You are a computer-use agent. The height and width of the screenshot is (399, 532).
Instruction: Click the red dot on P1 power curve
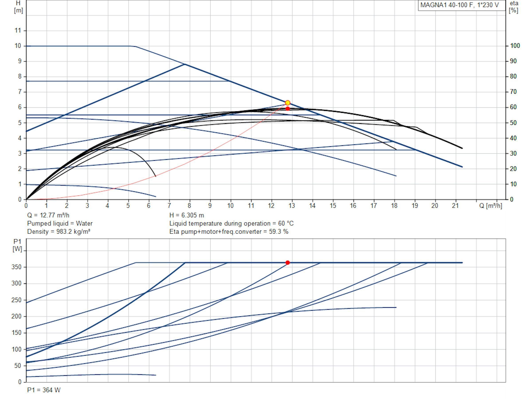(x=288, y=263)
